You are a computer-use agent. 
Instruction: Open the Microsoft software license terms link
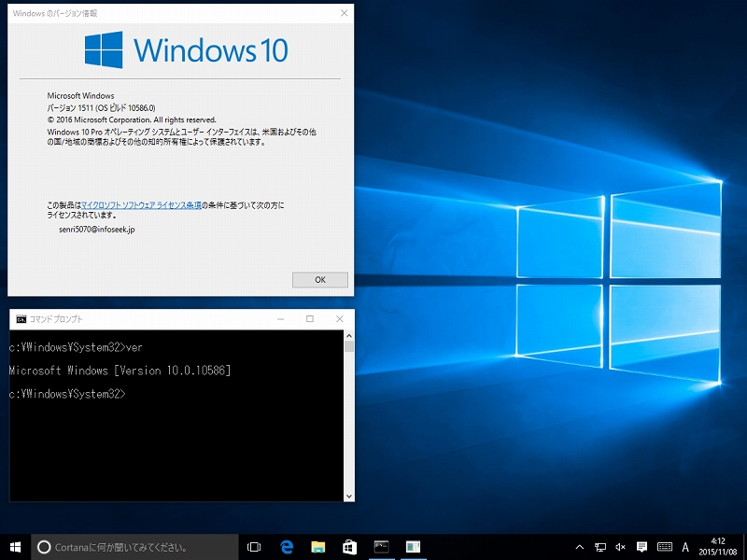(x=141, y=205)
